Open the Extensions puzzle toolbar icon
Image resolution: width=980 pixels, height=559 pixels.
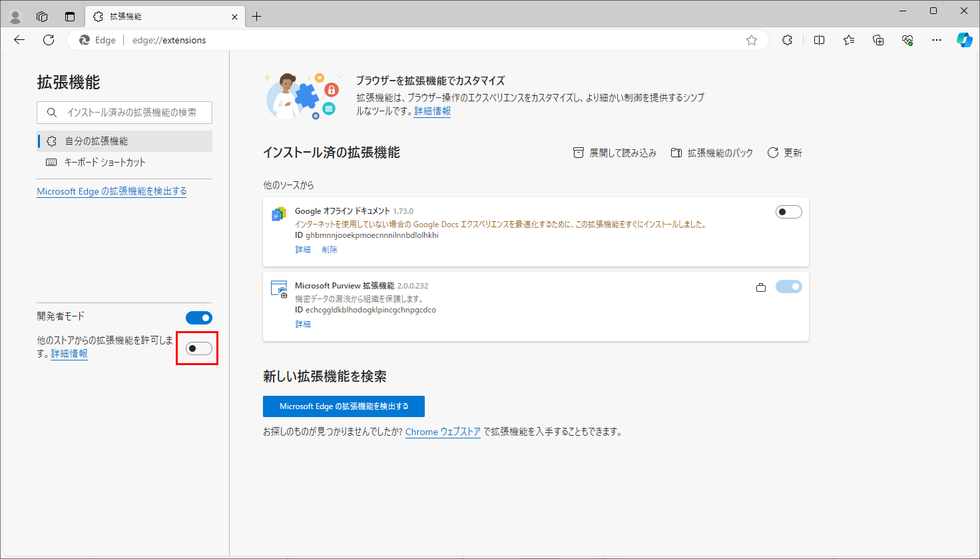pos(787,40)
